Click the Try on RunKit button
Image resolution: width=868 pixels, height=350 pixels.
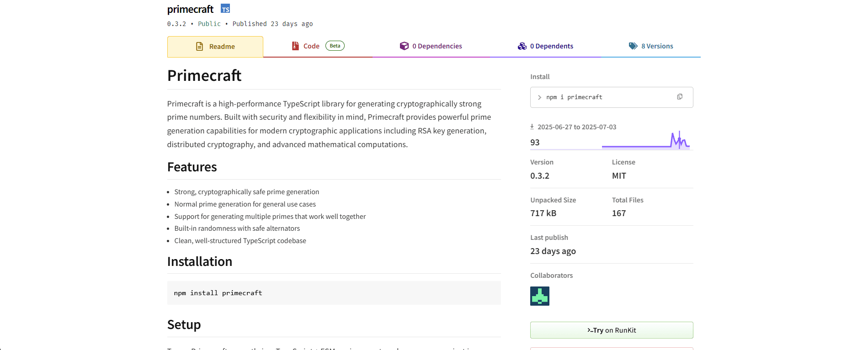coord(612,330)
